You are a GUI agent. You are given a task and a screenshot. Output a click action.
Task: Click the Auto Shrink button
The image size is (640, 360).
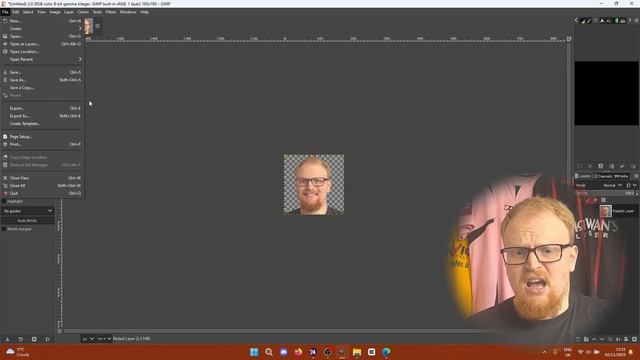[27, 221]
